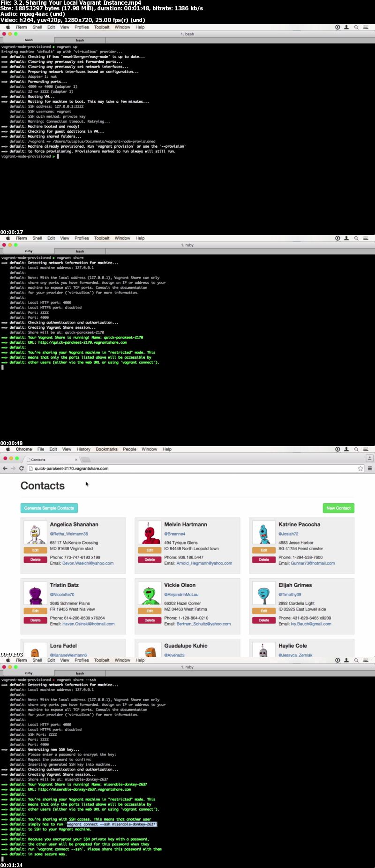375x868 pixels.
Task: Open the Haven.Osinski@hotmail.com email link
Action: [89, 624]
